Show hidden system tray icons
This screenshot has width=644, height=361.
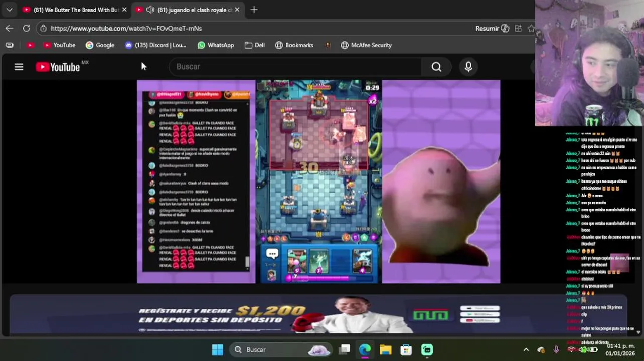[526, 350]
